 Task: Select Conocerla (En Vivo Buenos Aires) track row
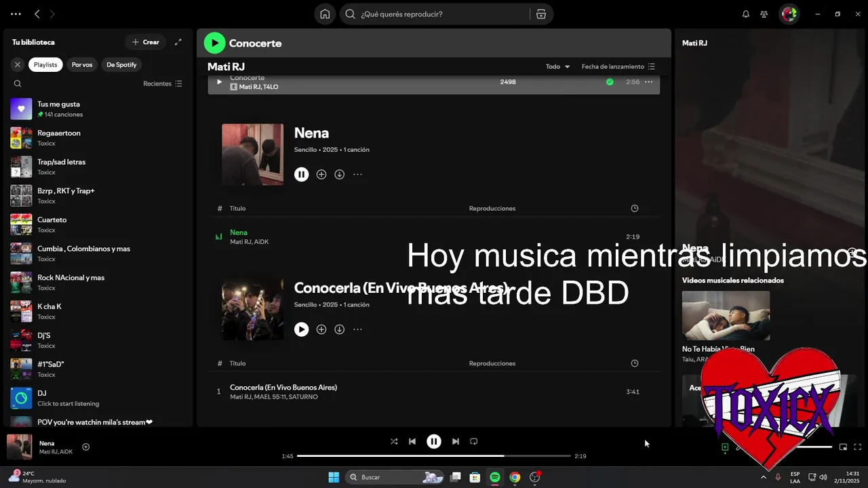(x=434, y=392)
